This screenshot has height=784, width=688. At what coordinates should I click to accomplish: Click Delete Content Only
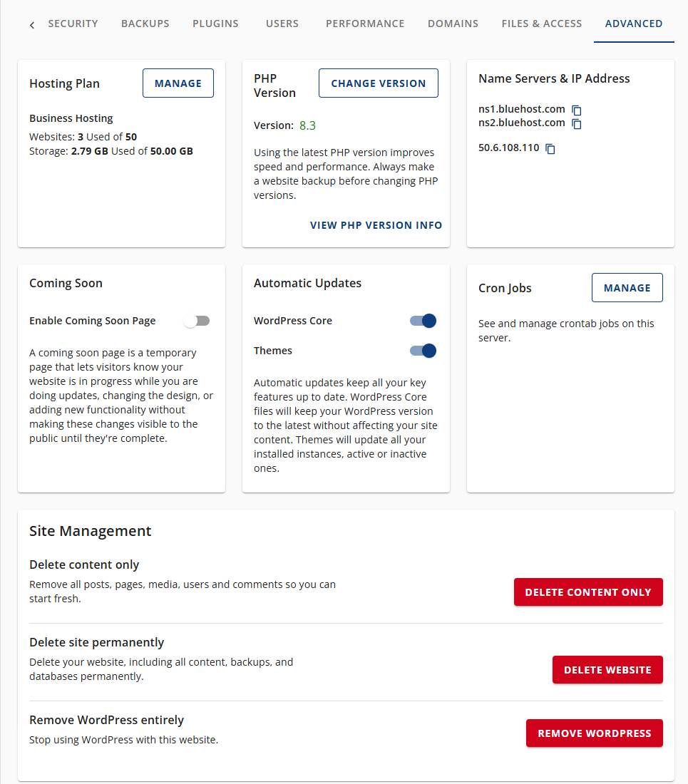[x=588, y=592]
